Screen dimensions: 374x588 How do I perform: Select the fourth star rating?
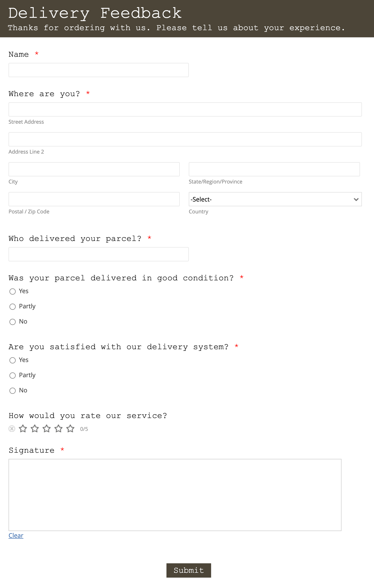[x=58, y=428]
